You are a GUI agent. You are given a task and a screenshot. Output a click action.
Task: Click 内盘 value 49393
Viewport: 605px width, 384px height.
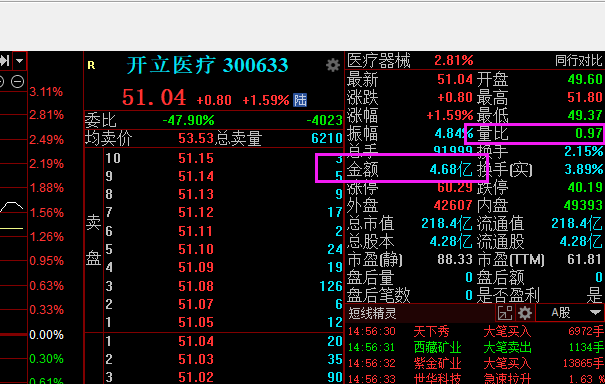point(583,205)
